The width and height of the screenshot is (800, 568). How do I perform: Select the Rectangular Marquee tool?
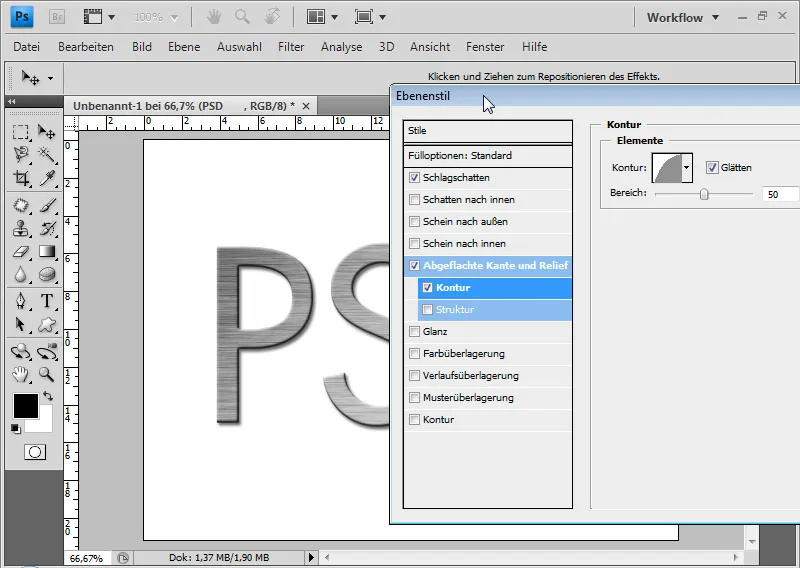pyautogui.click(x=20, y=132)
